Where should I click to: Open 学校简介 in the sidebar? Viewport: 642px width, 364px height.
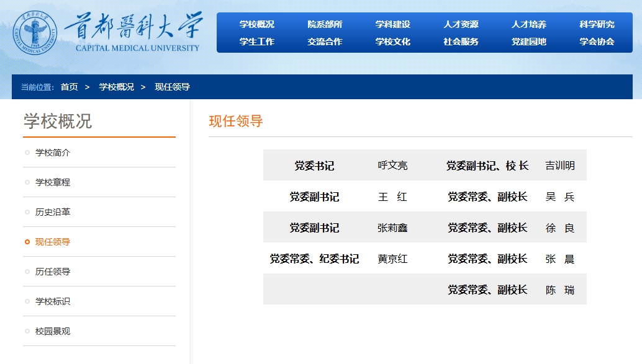click(53, 153)
